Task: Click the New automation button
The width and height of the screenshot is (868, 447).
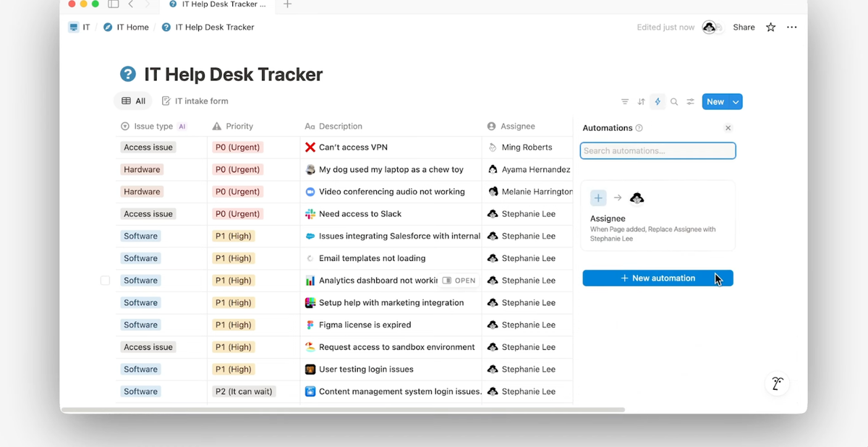Action: pos(658,278)
